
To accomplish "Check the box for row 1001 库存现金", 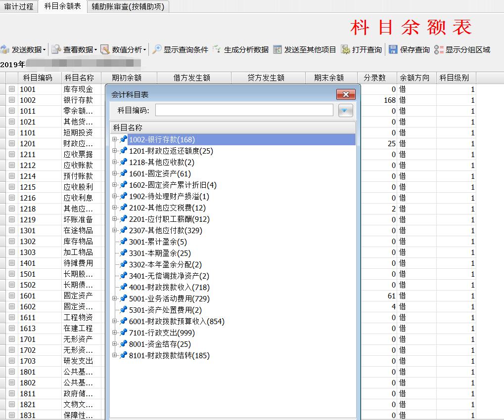I will (x=12, y=89).
